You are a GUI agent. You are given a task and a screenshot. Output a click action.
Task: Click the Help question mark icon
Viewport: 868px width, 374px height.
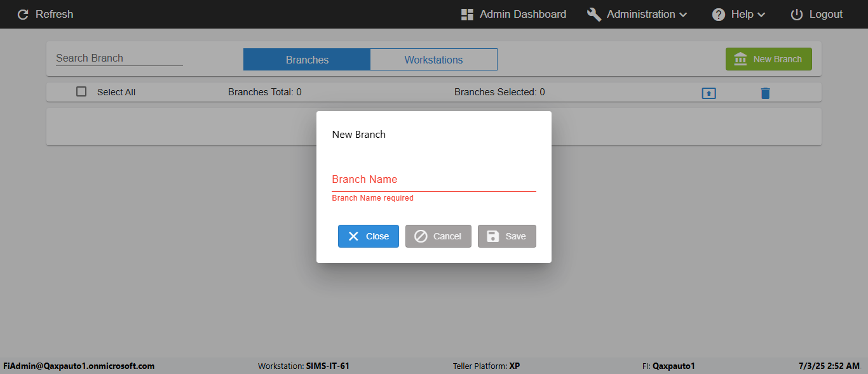coord(719,14)
